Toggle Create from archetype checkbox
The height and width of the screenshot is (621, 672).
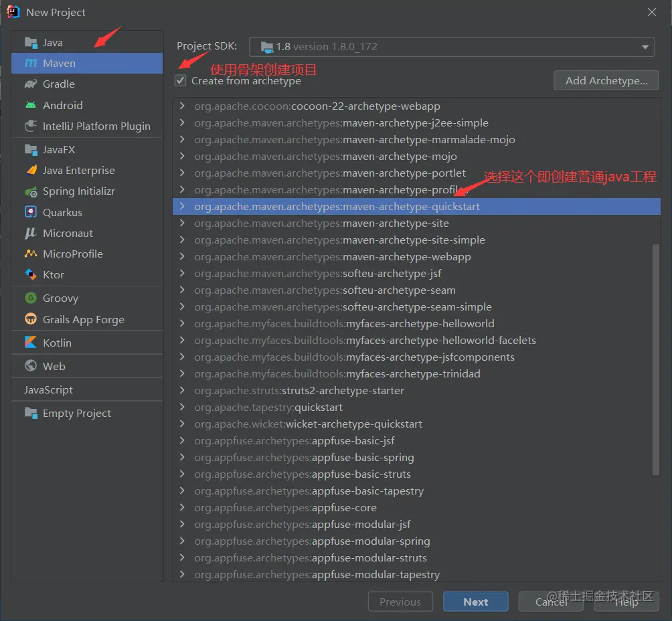click(181, 80)
